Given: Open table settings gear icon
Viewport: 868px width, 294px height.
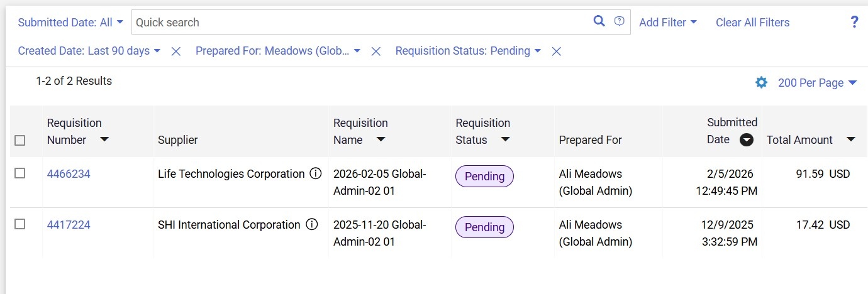Looking at the screenshot, I should pos(761,82).
